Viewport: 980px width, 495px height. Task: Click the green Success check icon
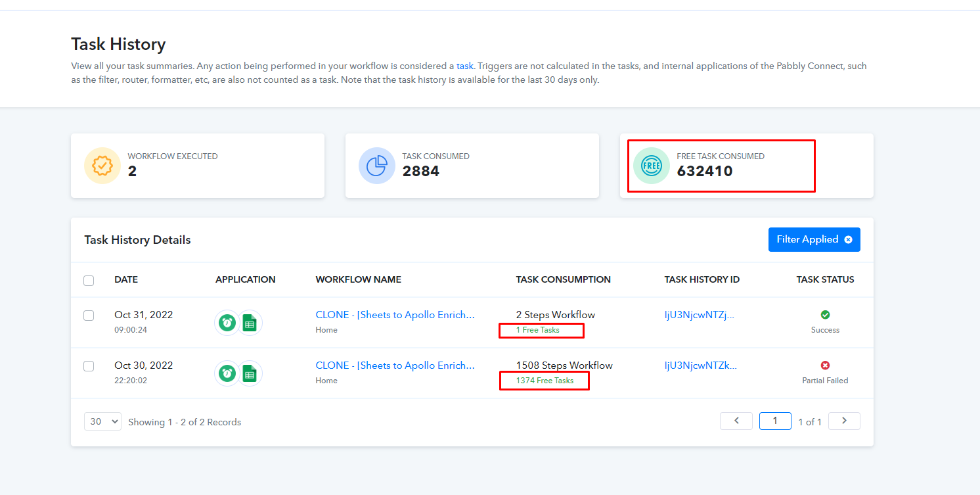click(x=826, y=315)
